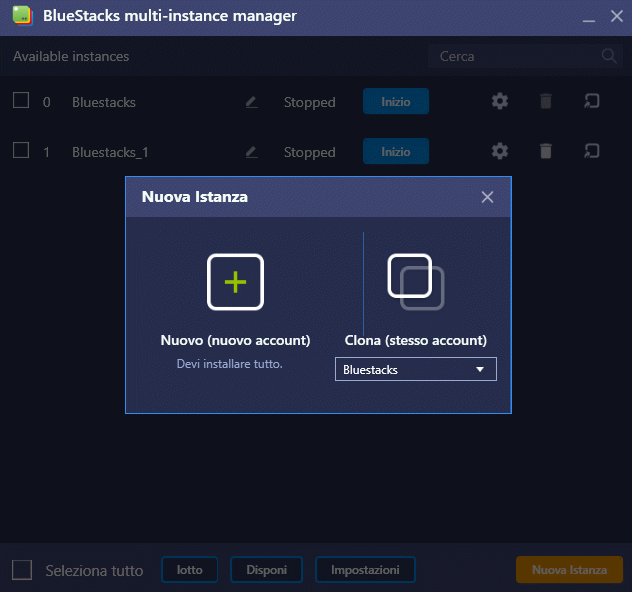Viewport: 632px width, 592px height.
Task: Close the multi-instance manager window
Action: click(617, 16)
